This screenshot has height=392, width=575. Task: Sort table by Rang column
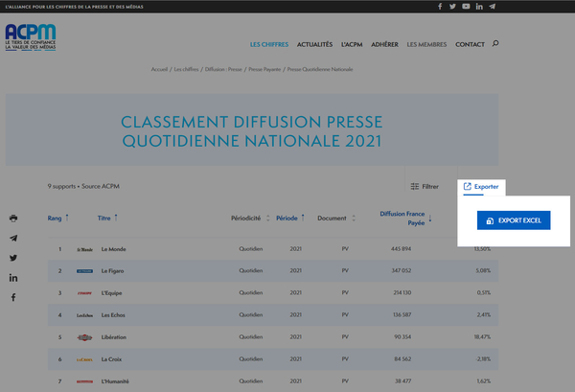tap(57, 219)
